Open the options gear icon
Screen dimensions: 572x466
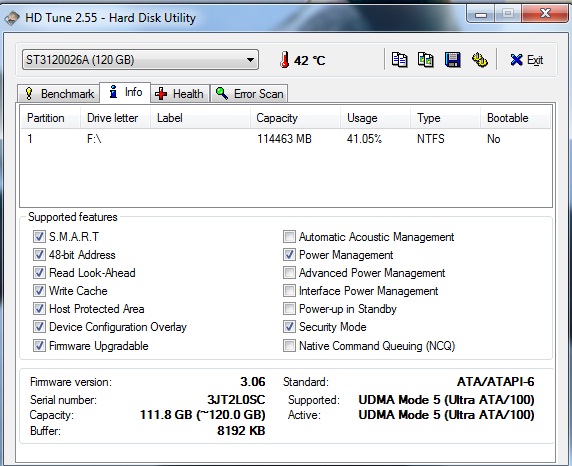tap(479, 60)
